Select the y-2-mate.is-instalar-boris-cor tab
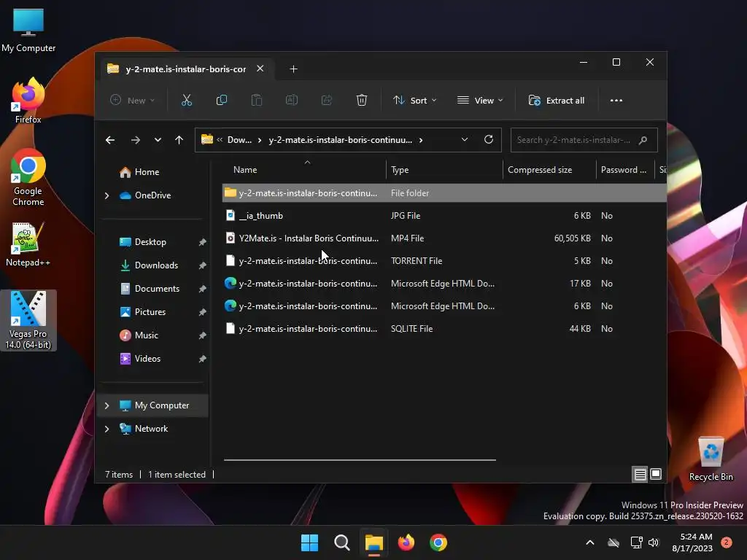 click(x=186, y=69)
